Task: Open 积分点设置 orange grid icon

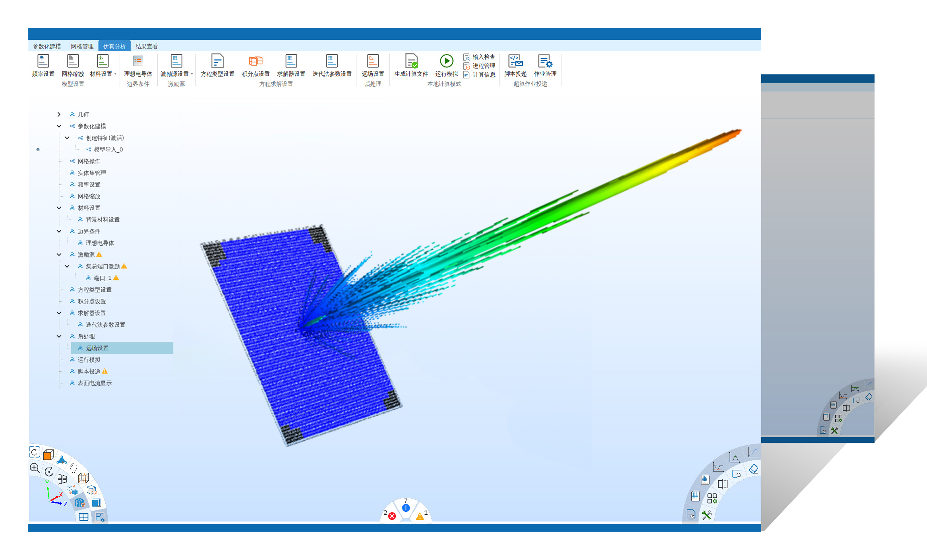Action: click(255, 61)
